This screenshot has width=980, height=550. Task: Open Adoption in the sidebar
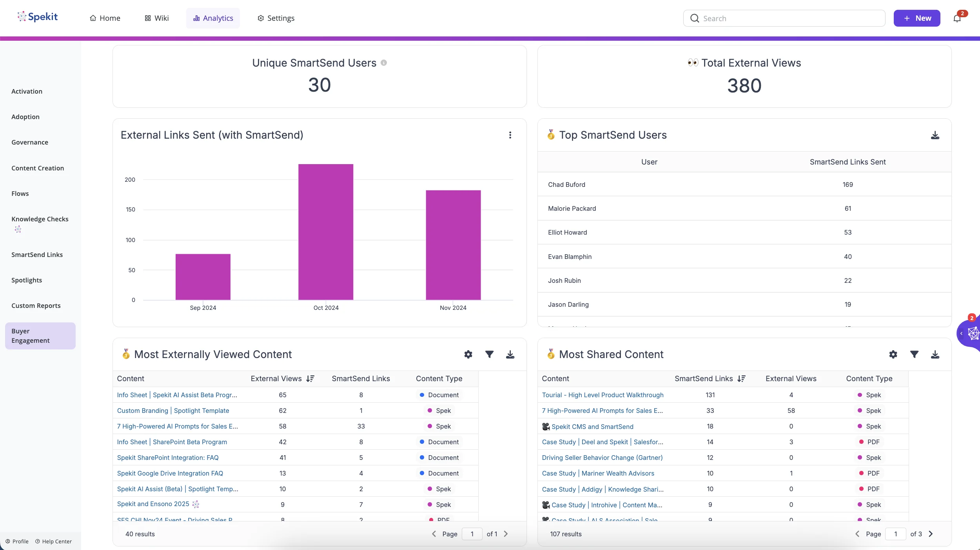(x=25, y=117)
